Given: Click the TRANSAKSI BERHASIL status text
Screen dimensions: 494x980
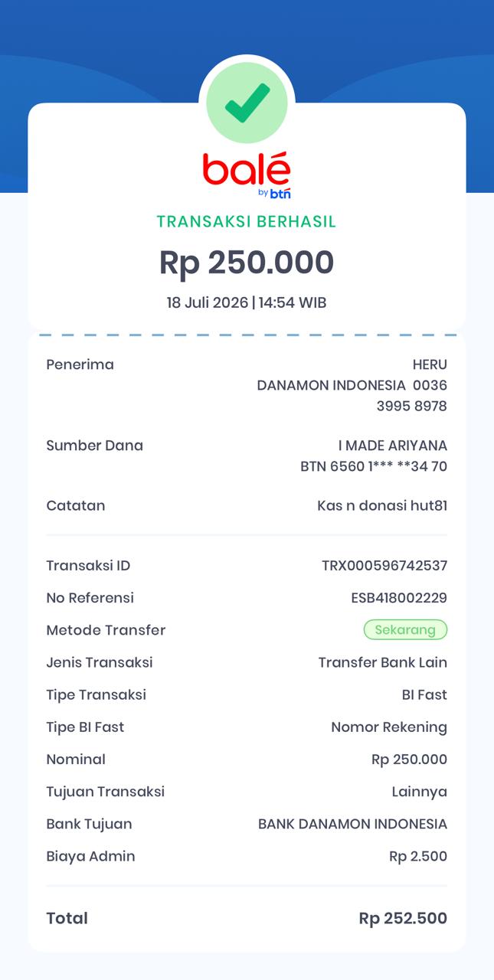Looking at the screenshot, I should 247,222.
